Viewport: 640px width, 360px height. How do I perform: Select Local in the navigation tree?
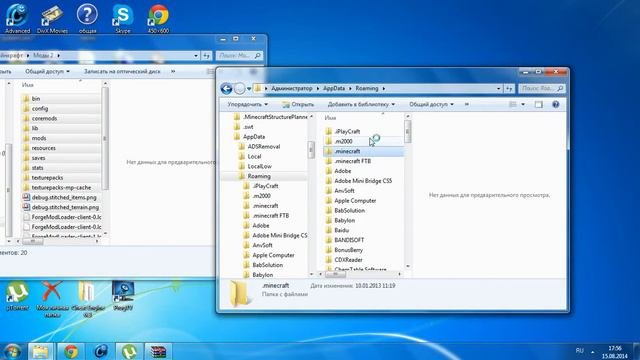(254, 156)
